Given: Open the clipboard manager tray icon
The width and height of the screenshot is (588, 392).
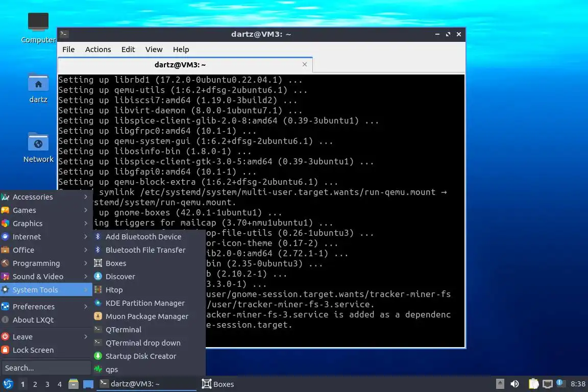Looking at the screenshot, I should click(x=533, y=384).
